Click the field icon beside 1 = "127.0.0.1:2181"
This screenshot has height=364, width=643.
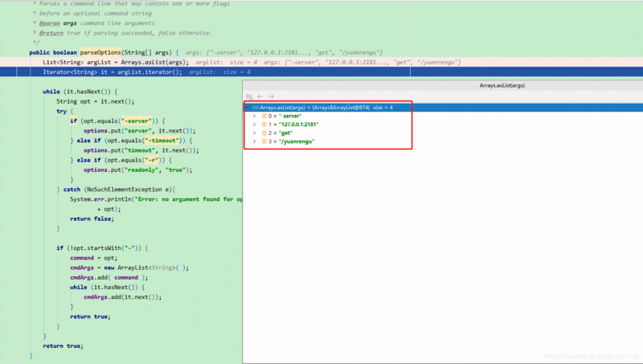tap(264, 125)
